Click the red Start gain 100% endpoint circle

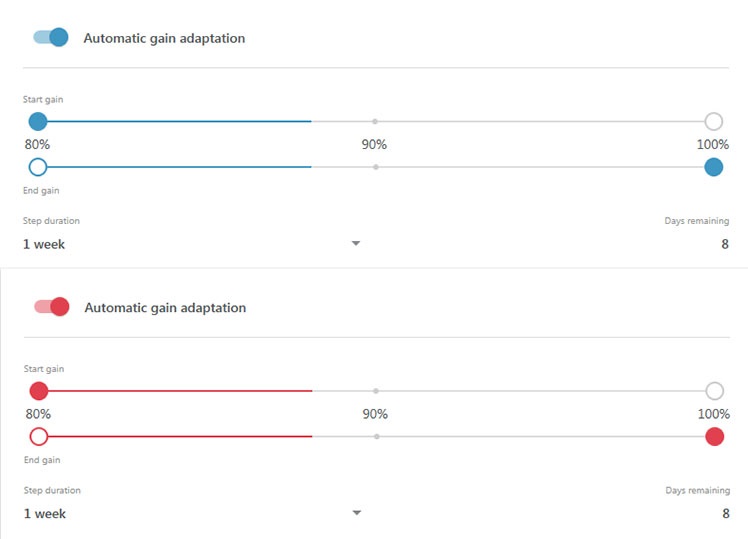pyautogui.click(x=715, y=391)
